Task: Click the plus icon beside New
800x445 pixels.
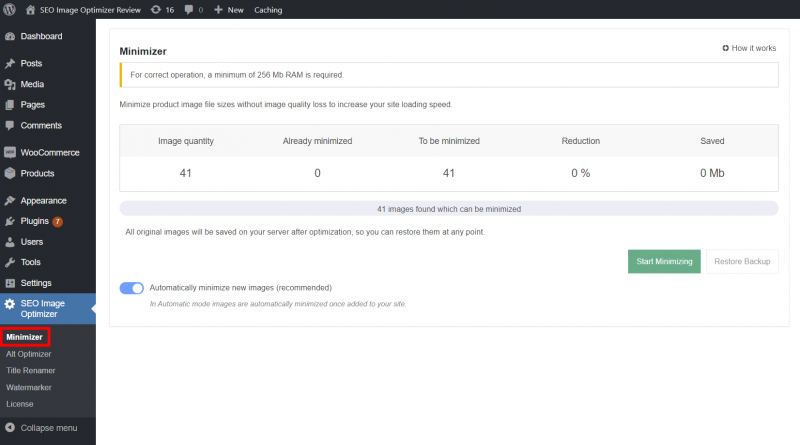Action: point(218,10)
